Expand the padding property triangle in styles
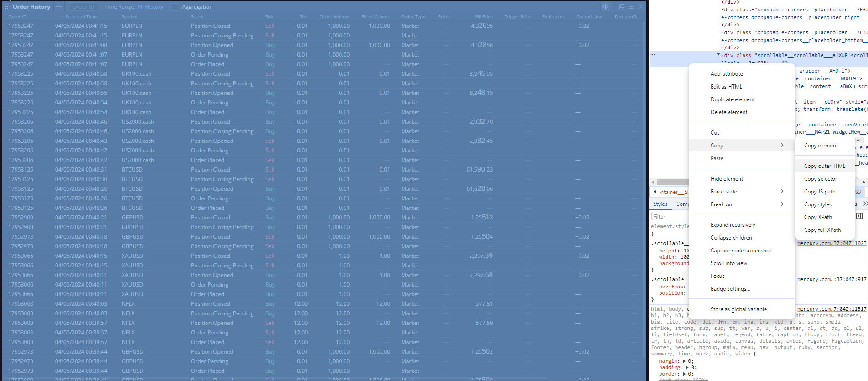 pos(687,367)
